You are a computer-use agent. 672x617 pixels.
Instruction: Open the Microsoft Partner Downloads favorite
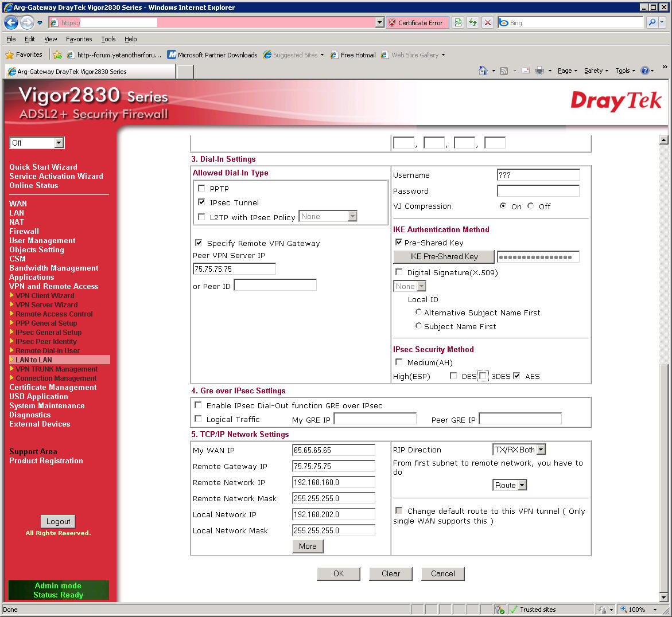(x=212, y=55)
